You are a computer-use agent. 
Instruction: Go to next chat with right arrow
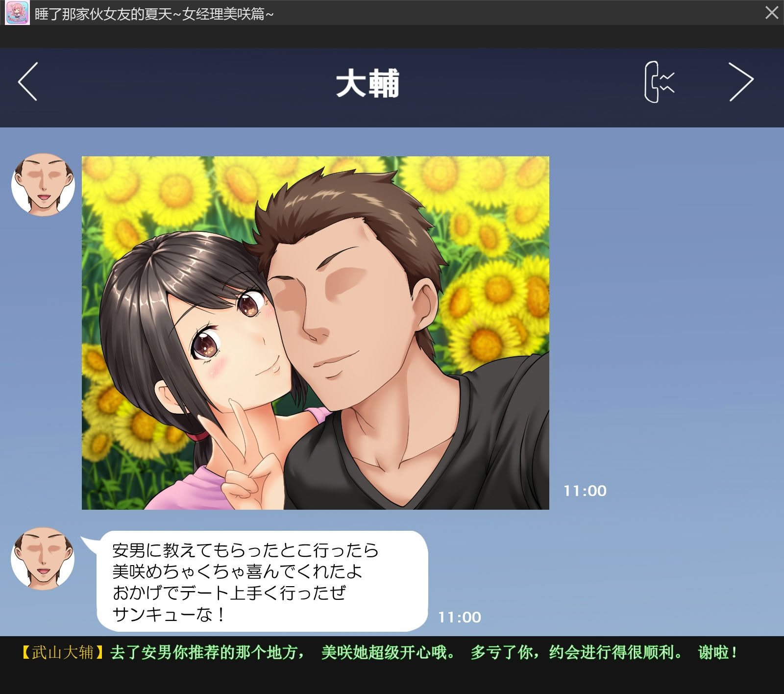740,82
